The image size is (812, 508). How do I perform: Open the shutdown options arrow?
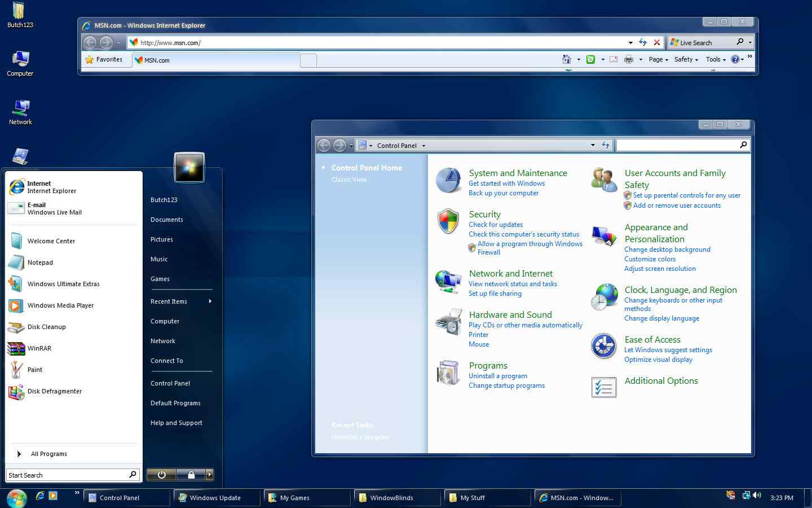[x=210, y=475]
